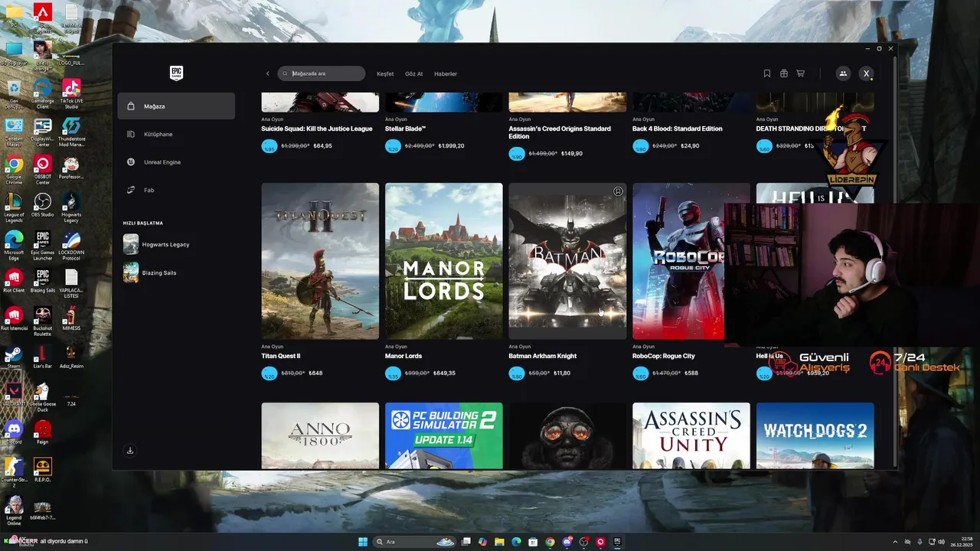Open Riot Client desktop shortcut
The height and width of the screenshot is (551, 980).
[14, 282]
